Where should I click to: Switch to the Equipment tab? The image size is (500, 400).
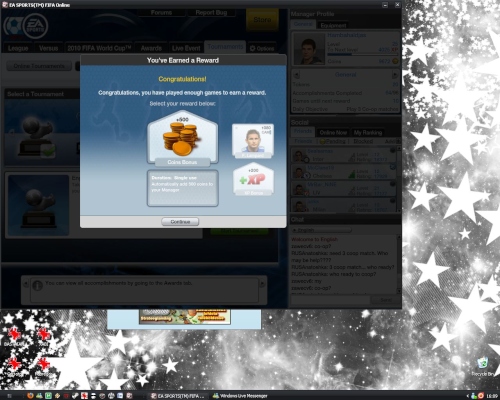tap(333, 25)
